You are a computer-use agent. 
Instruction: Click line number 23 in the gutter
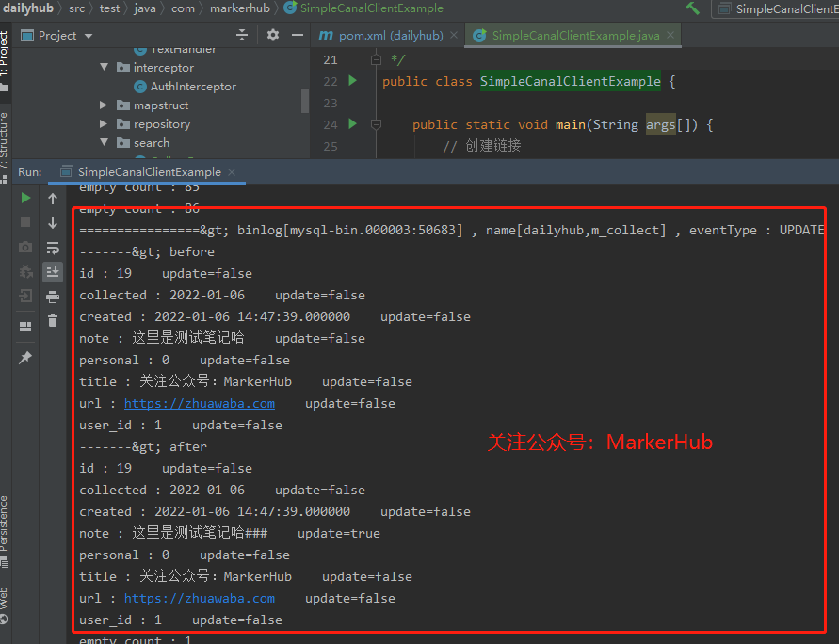(x=331, y=103)
